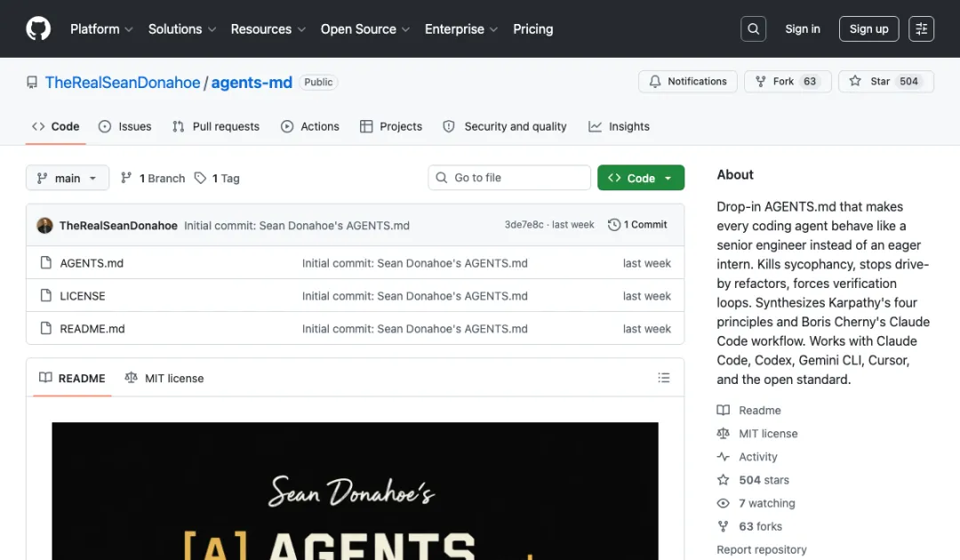This screenshot has width=960, height=560.
Task: Click the Sign up button
Action: tap(868, 28)
